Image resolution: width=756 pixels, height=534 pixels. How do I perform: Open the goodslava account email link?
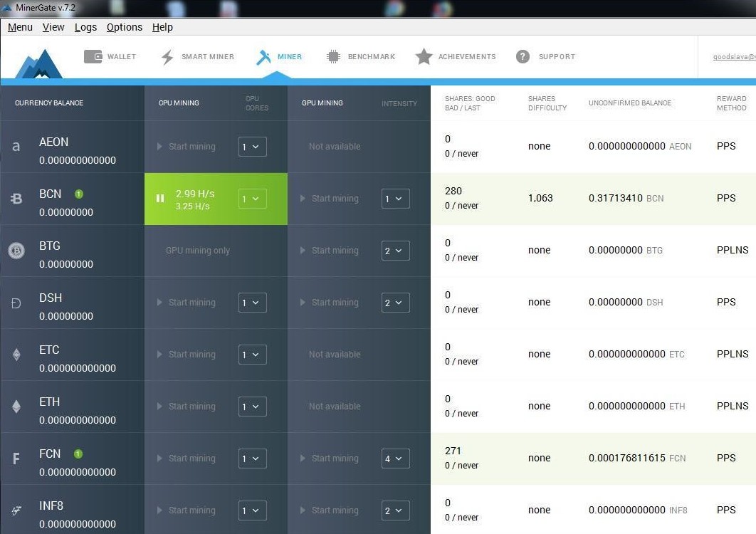point(735,57)
